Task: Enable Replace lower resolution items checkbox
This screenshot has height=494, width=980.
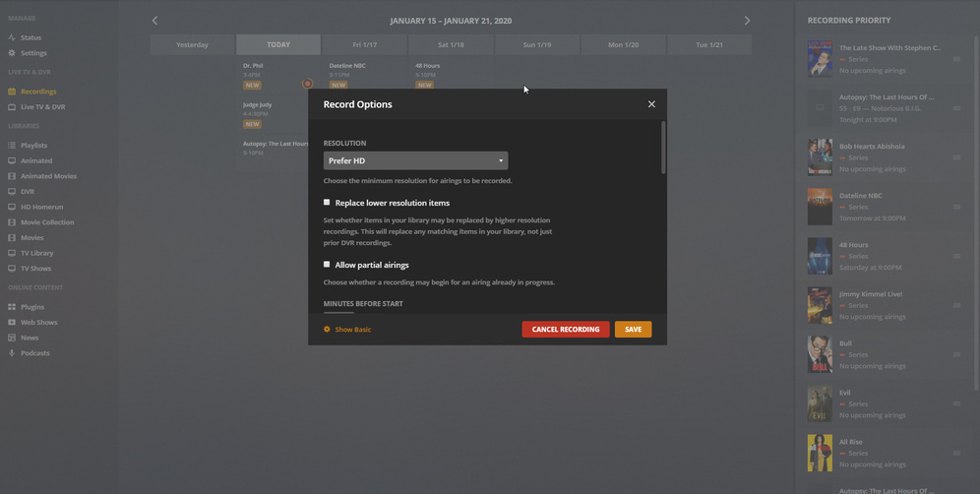Action: point(327,203)
